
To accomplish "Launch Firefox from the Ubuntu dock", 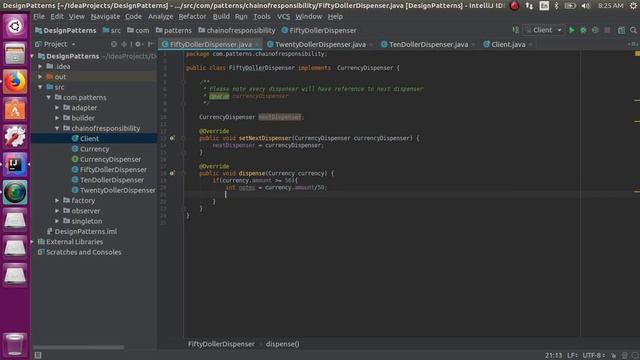I will tap(15, 82).
